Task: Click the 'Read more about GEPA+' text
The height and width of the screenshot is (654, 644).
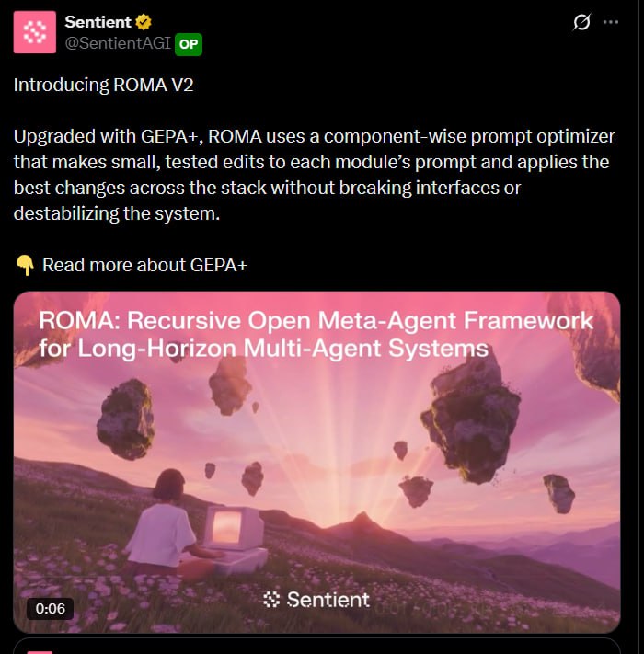Action: 144,265
